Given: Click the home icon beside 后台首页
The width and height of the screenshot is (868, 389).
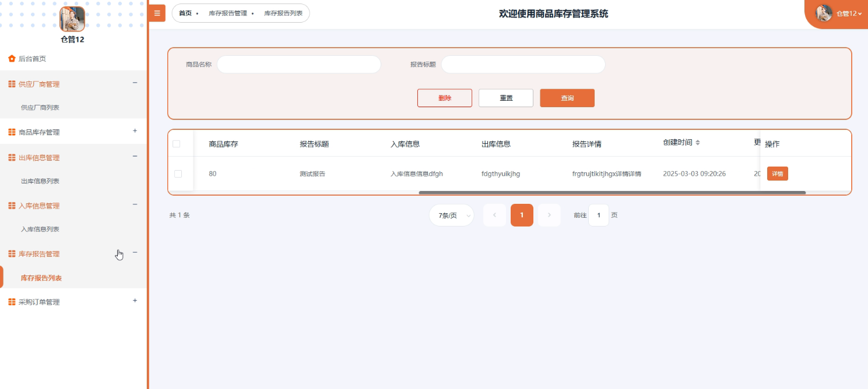Looking at the screenshot, I should [x=12, y=59].
